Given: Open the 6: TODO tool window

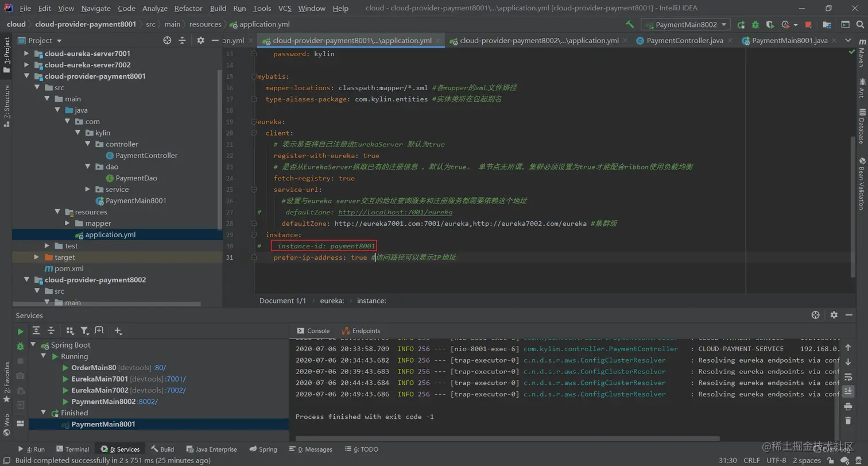Looking at the screenshot, I should point(362,449).
